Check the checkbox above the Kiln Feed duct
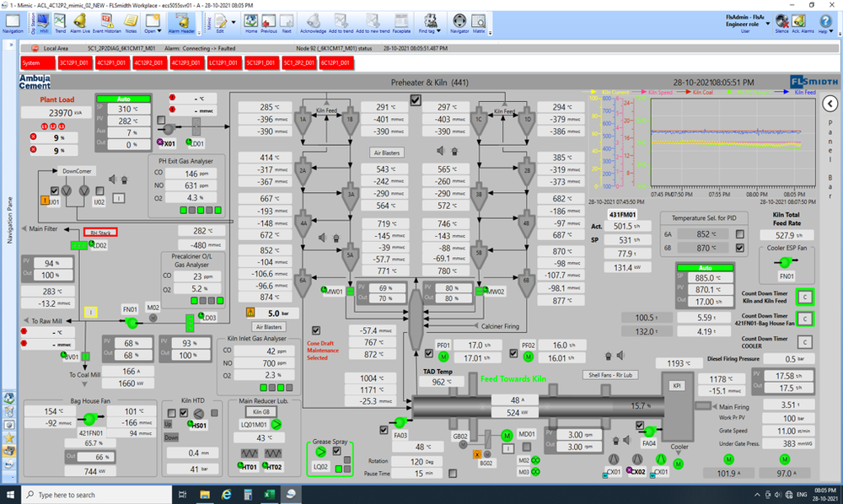The image size is (843, 504). (x=415, y=100)
